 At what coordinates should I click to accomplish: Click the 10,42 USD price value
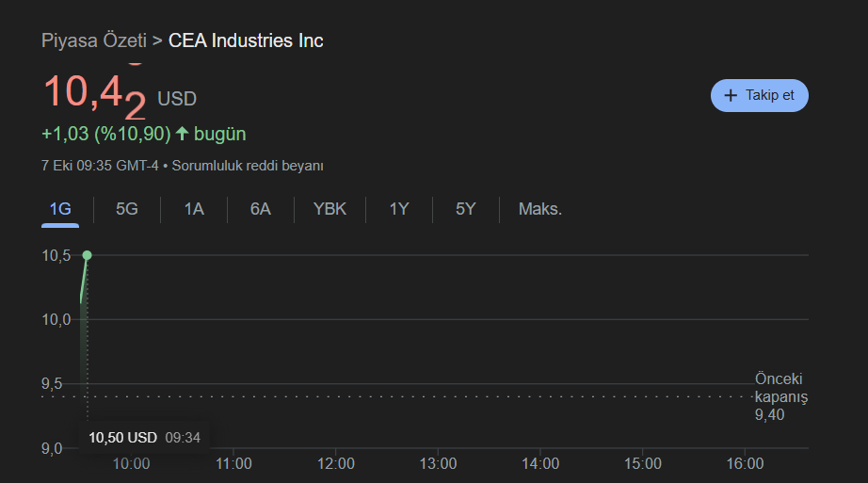(x=95, y=94)
